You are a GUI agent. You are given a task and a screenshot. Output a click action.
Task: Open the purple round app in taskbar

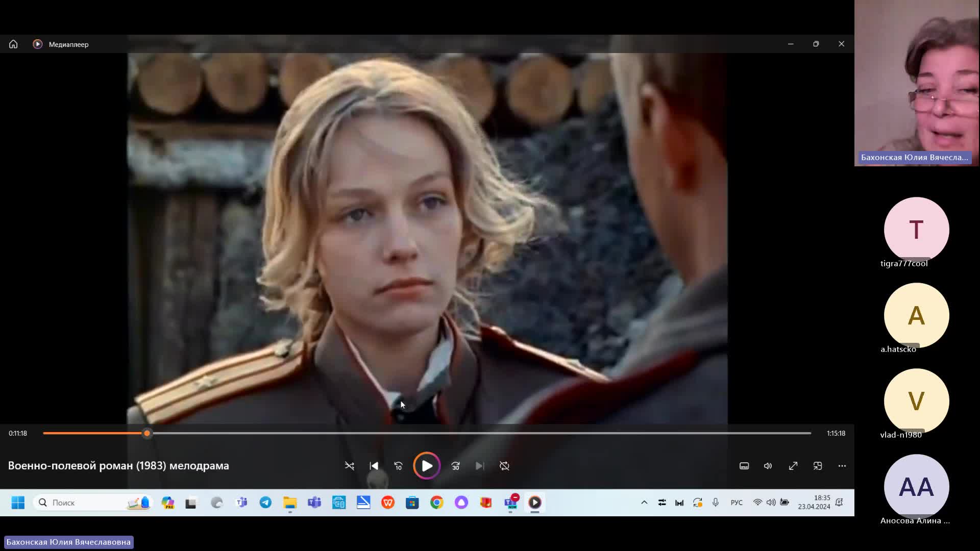(461, 503)
